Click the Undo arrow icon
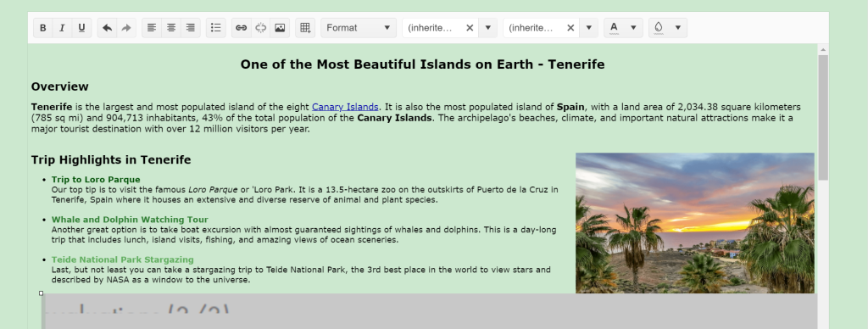This screenshot has height=329, width=868. coord(108,28)
